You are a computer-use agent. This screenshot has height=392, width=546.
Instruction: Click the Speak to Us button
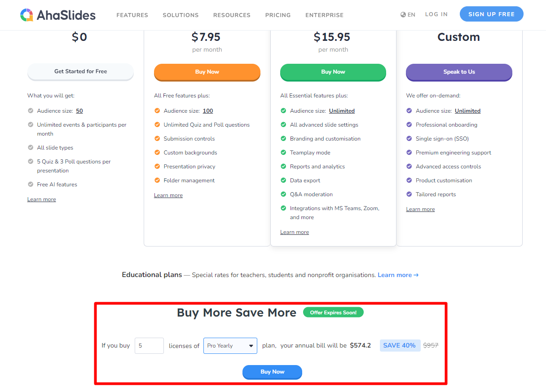coord(459,72)
